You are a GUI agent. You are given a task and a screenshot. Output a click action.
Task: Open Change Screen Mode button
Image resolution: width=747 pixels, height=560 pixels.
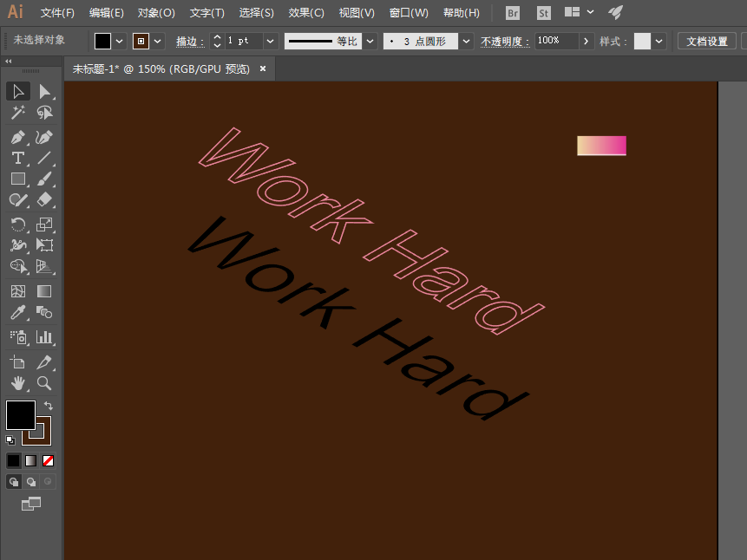click(31, 504)
